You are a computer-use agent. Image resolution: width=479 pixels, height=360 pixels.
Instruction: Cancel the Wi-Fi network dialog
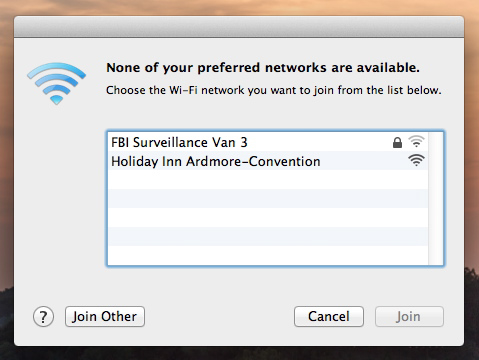(329, 316)
